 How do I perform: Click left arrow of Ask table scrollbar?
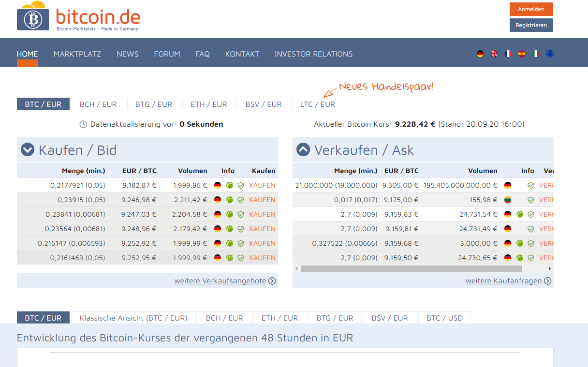(x=296, y=268)
